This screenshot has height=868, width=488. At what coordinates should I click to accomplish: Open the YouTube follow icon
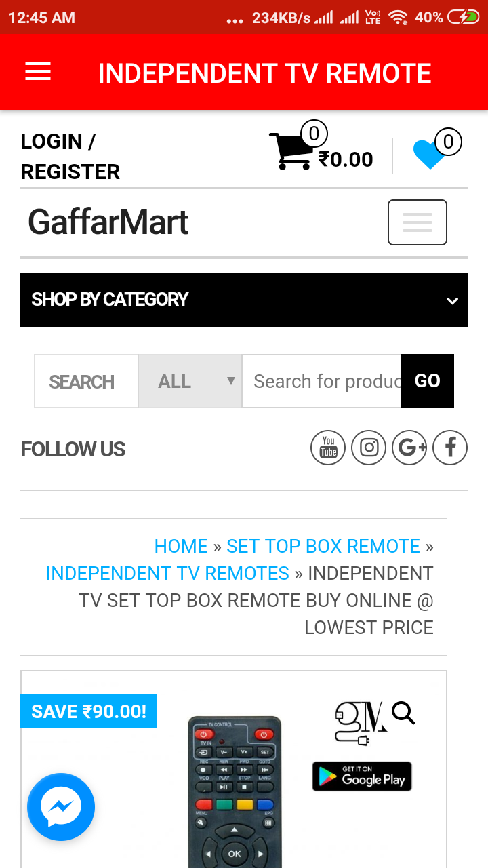click(x=328, y=448)
